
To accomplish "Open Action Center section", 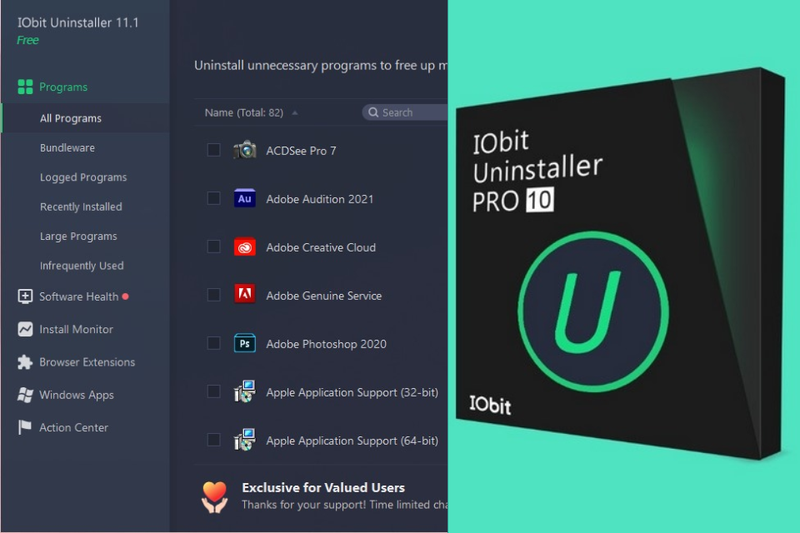I will click(73, 427).
